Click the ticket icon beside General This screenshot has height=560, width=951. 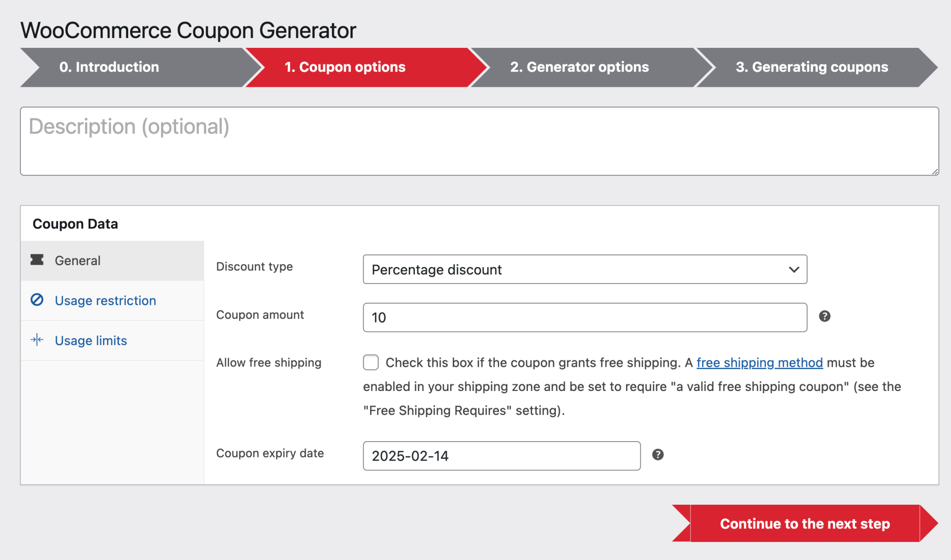coord(38,260)
